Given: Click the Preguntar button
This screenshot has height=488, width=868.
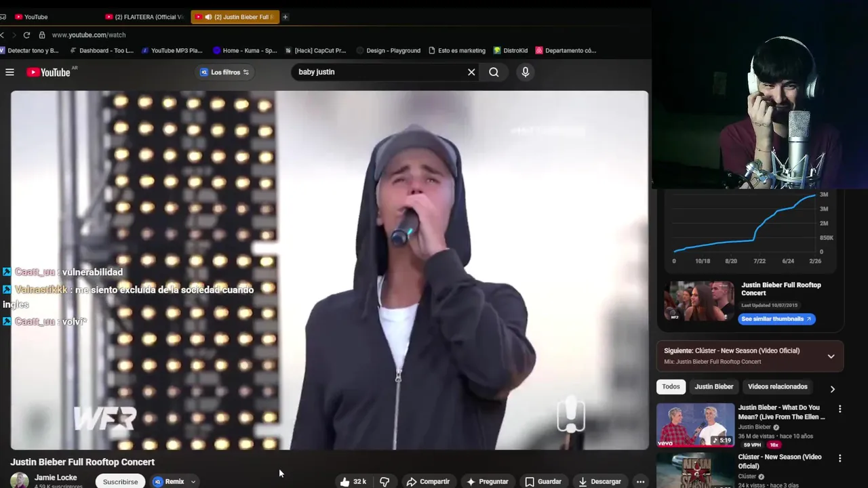Looking at the screenshot, I should coord(487,482).
